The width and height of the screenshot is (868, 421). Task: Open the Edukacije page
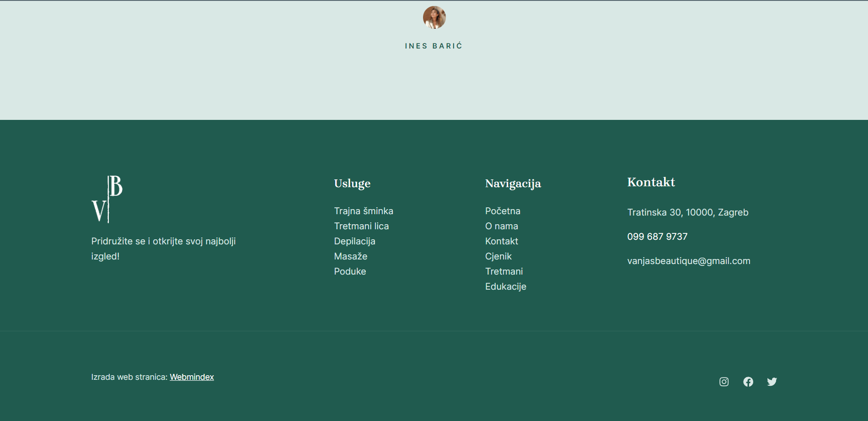click(505, 286)
